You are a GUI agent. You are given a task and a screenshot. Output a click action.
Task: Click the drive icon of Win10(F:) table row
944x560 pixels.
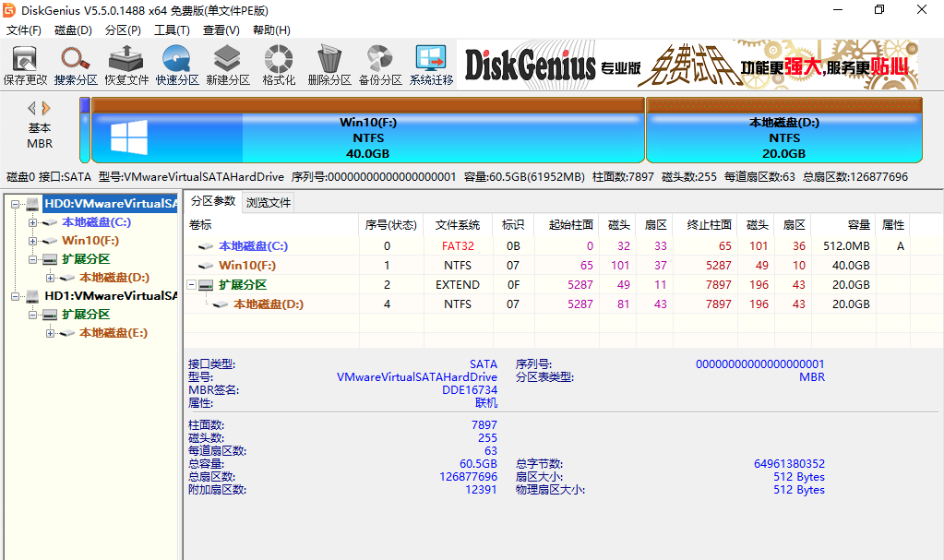pos(206,266)
